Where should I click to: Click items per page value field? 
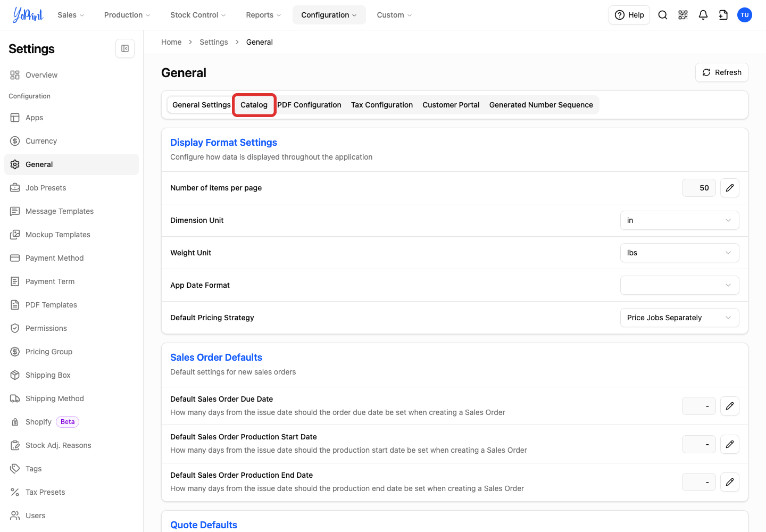tap(699, 188)
